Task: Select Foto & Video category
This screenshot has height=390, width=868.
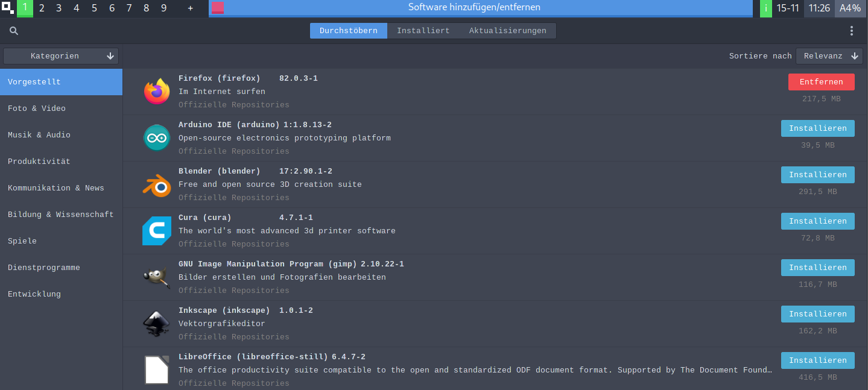Action: (37, 109)
